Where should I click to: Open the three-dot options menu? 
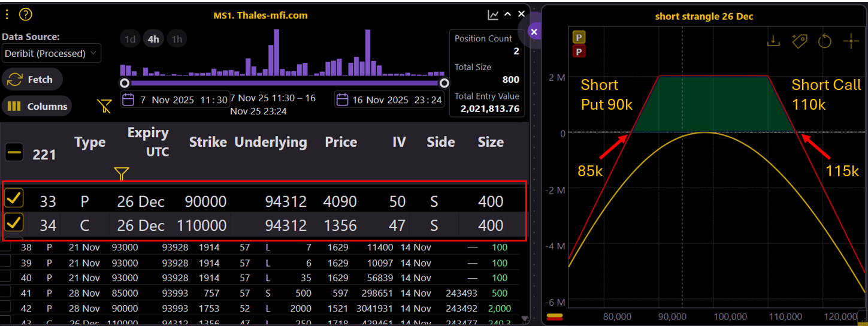tap(6, 15)
